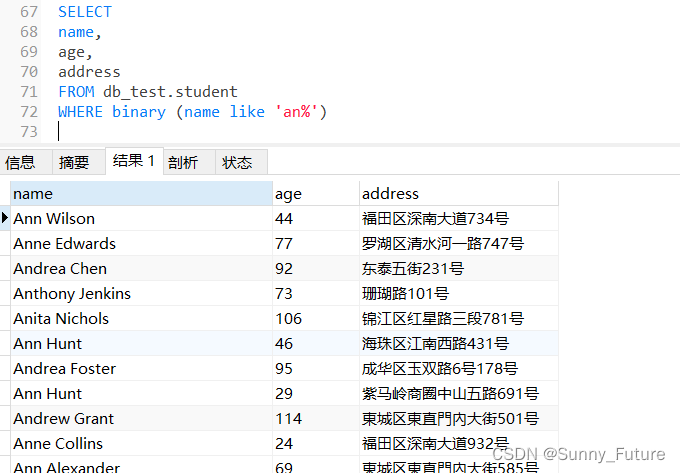680x473 pixels.
Task: Open the 摘要 tab
Action: [x=74, y=162]
